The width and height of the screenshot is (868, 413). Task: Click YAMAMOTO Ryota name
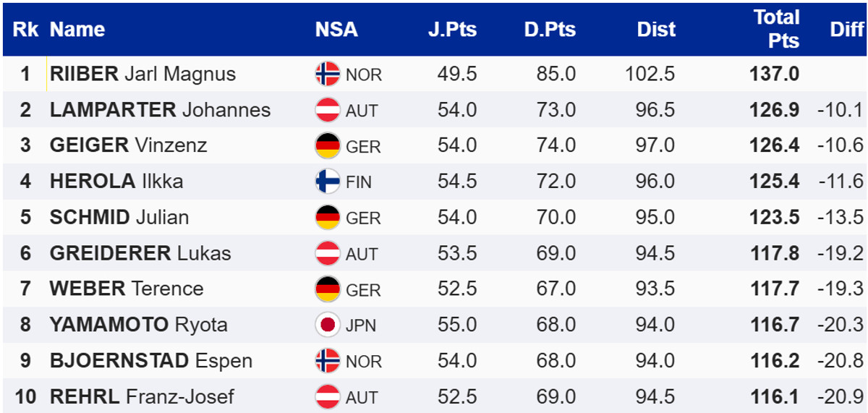pyautogui.click(x=138, y=325)
